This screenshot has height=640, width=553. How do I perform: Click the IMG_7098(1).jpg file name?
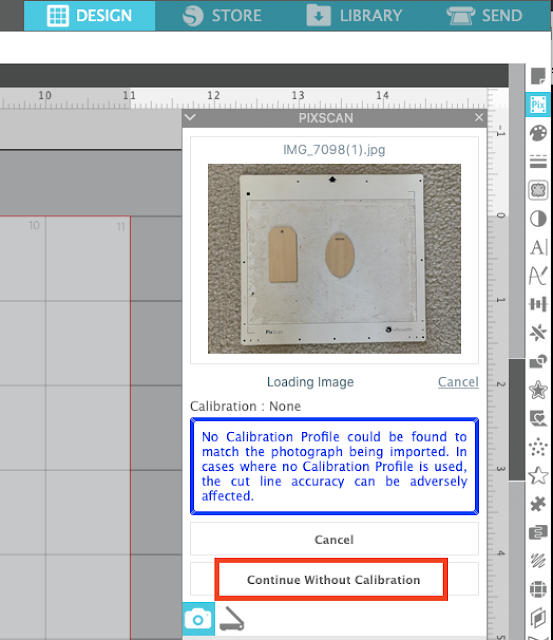click(334, 149)
